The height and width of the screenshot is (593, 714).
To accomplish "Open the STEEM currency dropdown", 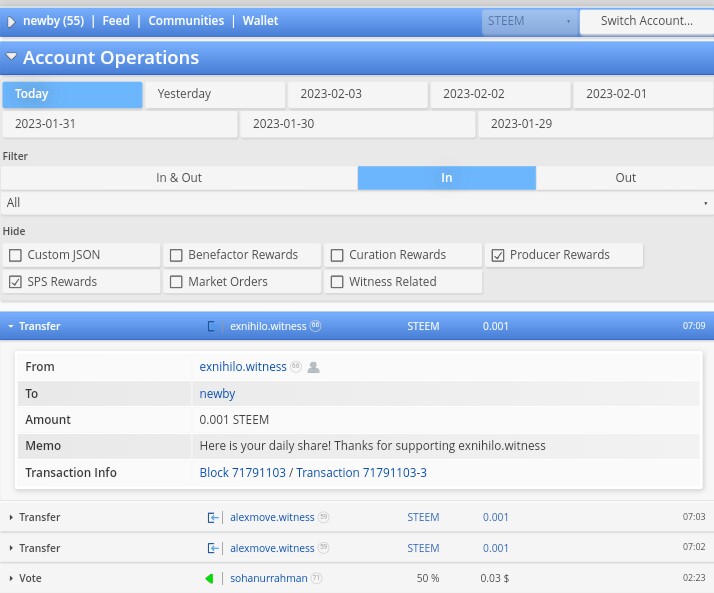I will (530, 21).
